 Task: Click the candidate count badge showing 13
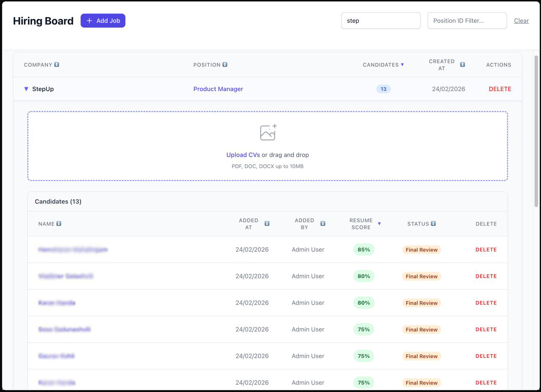pos(383,89)
